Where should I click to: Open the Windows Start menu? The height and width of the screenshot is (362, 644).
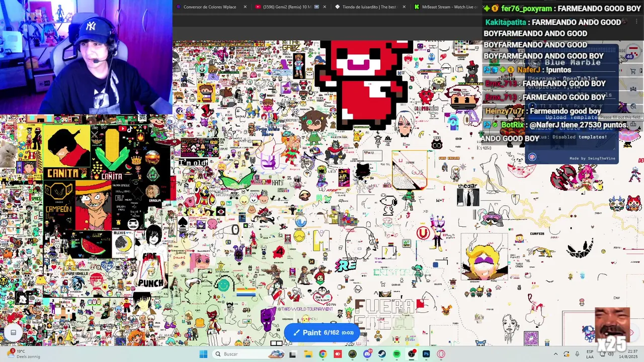tap(203, 354)
